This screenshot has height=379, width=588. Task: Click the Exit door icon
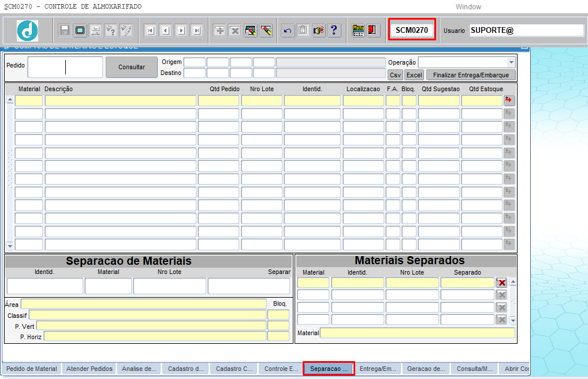pyautogui.click(x=373, y=31)
